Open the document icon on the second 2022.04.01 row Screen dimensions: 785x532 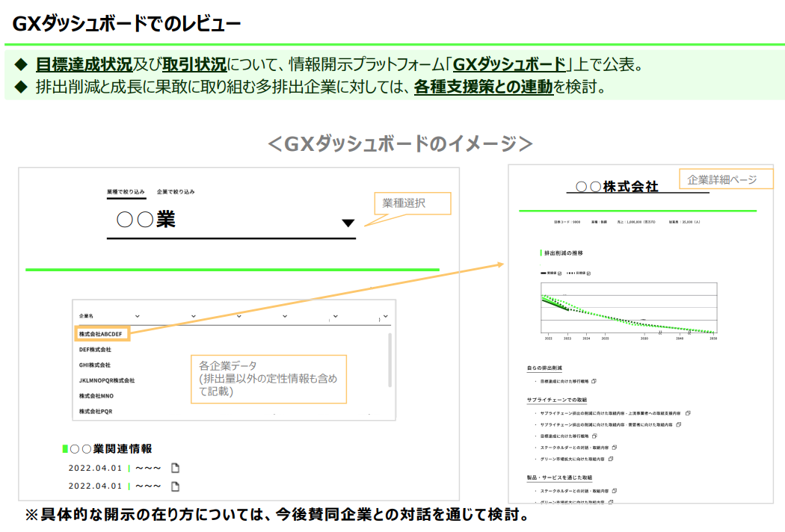[x=175, y=486]
